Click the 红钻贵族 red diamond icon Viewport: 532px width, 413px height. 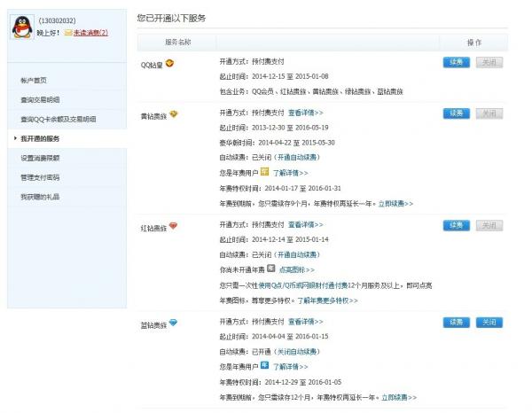point(173,226)
